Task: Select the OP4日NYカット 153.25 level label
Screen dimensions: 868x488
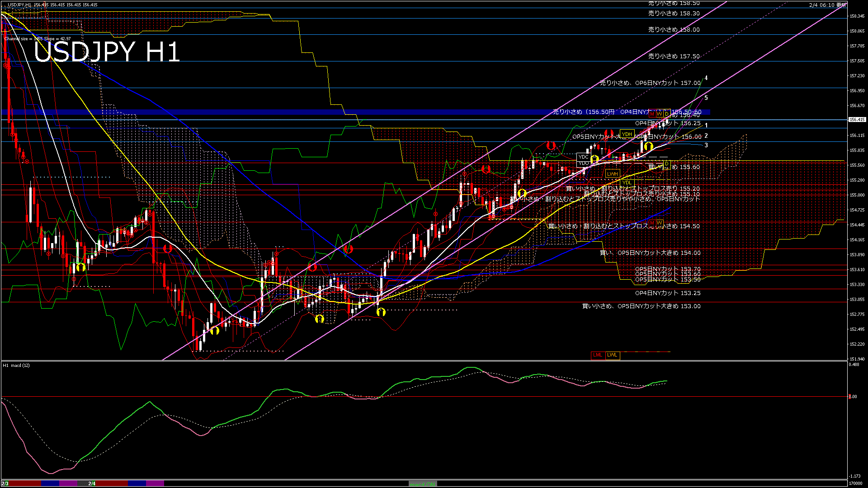Action: coord(667,293)
